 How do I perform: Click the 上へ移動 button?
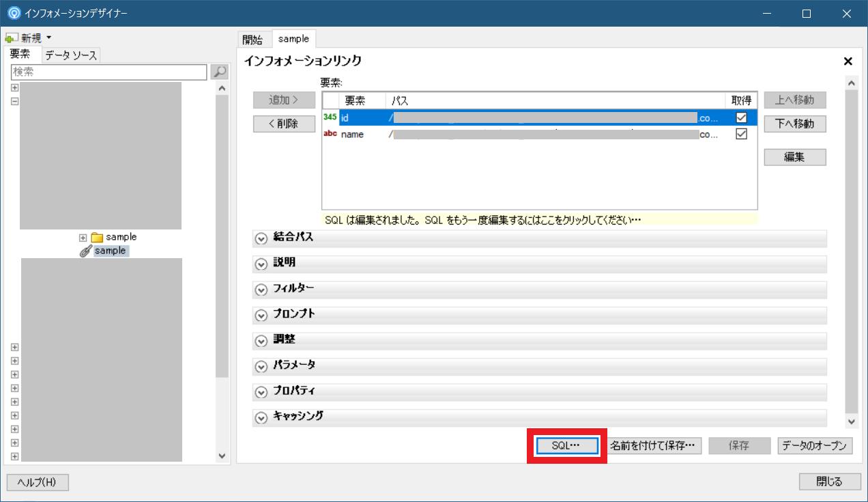click(x=795, y=100)
